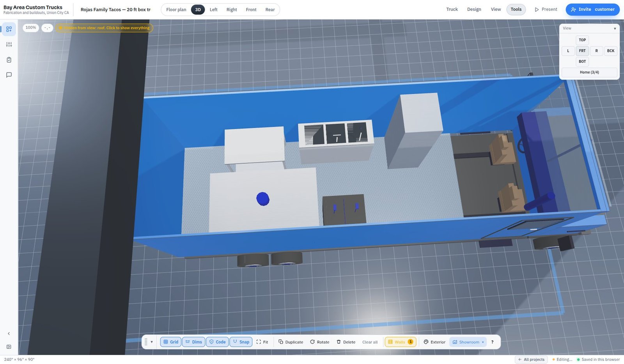Open the sliders settings panel in sidebar
This screenshot has height=364, width=624.
pyautogui.click(x=9, y=44)
